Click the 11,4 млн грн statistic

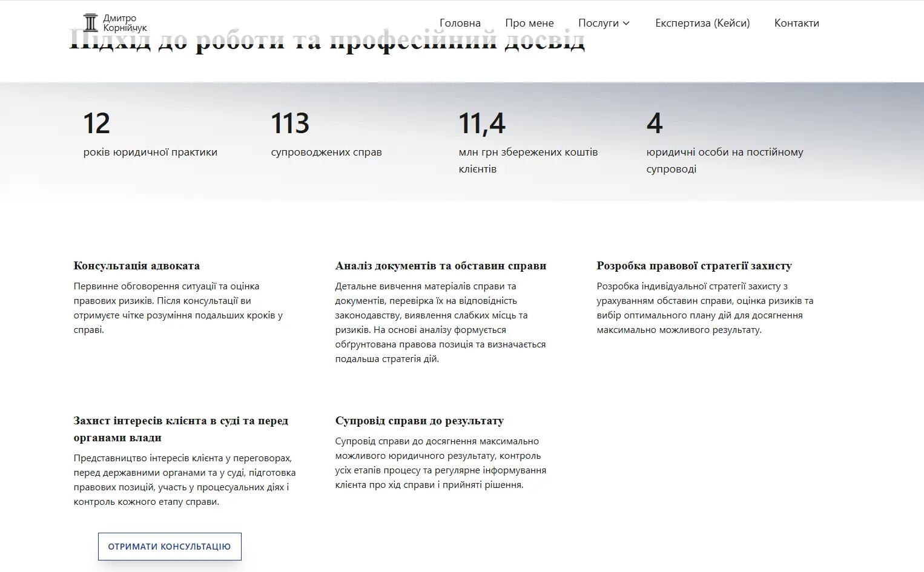[x=481, y=123]
